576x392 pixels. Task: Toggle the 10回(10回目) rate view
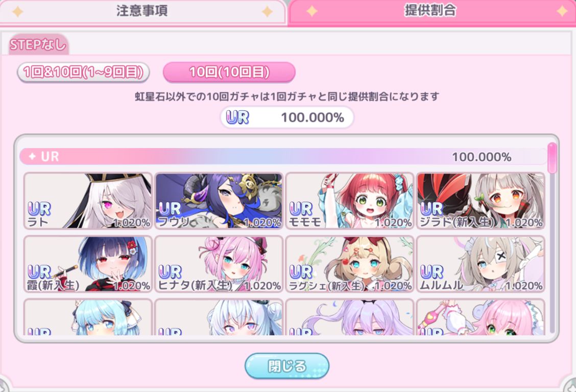(229, 72)
